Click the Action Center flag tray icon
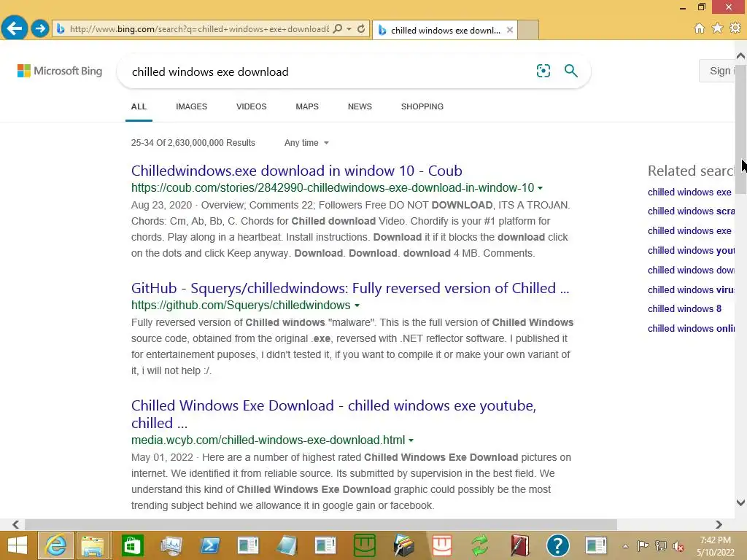 point(643,545)
